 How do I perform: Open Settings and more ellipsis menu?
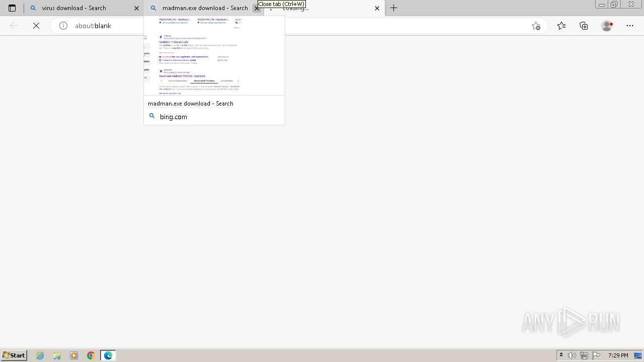tap(630, 26)
